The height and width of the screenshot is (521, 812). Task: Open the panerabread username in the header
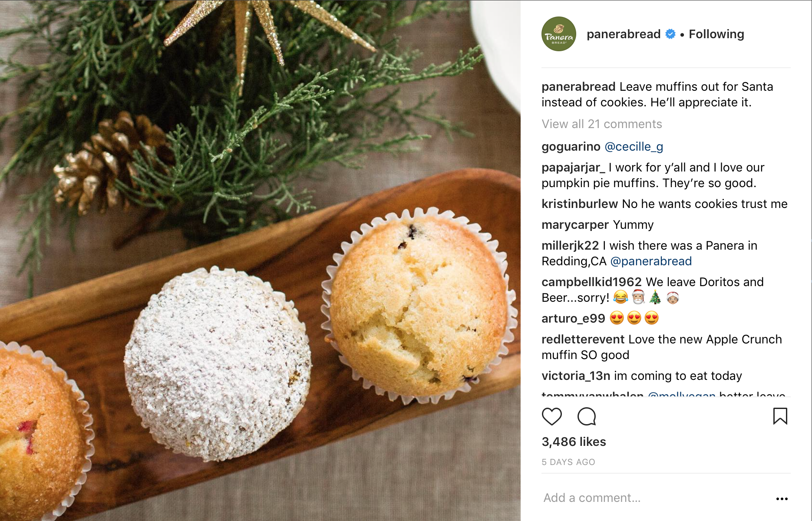click(x=624, y=34)
